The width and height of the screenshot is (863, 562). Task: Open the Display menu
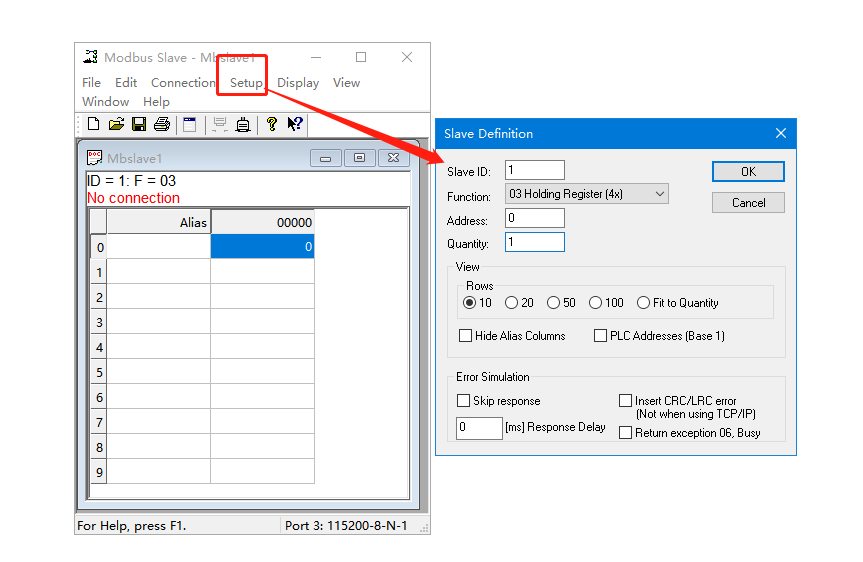(x=298, y=83)
